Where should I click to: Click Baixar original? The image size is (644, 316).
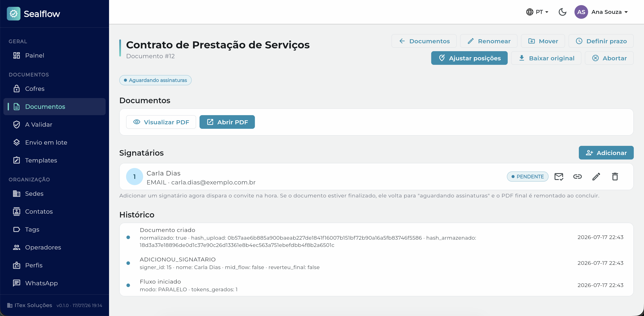click(546, 58)
